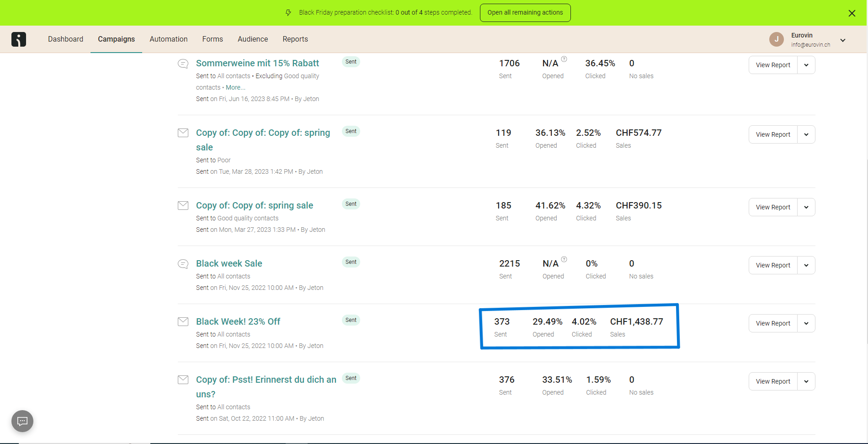Open the Reports menu item
The height and width of the screenshot is (444, 868).
pos(295,39)
